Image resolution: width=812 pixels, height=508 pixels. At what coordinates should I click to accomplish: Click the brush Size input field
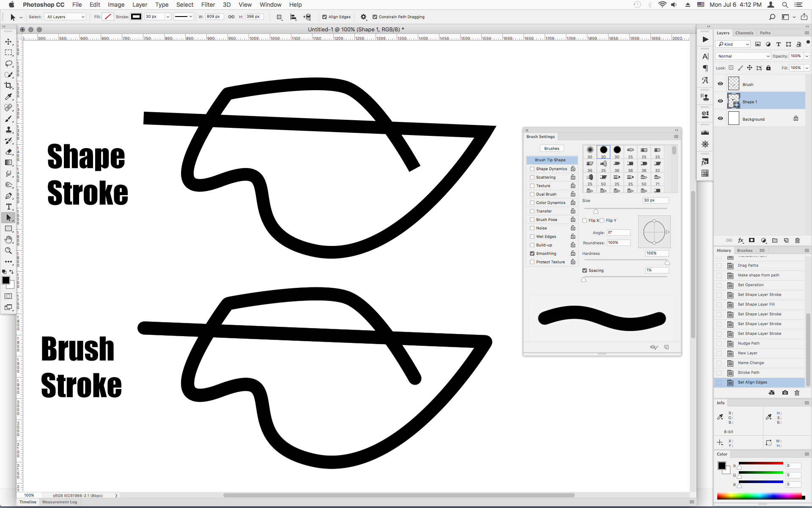tap(655, 200)
